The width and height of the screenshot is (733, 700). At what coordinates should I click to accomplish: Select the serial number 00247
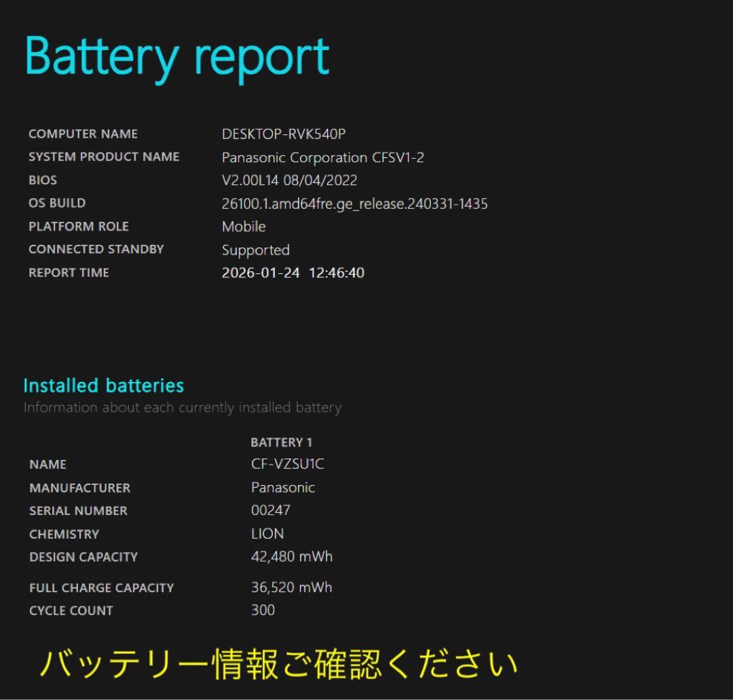[271, 510]
